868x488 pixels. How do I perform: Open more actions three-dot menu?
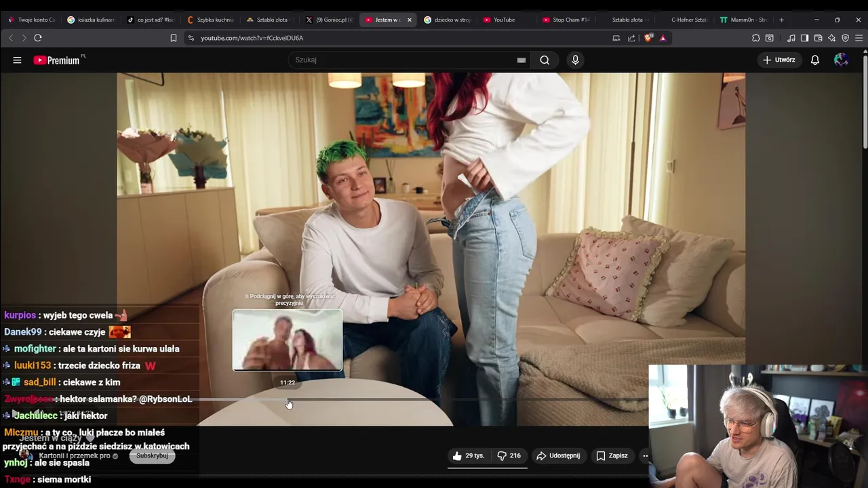tap(645, 455)
